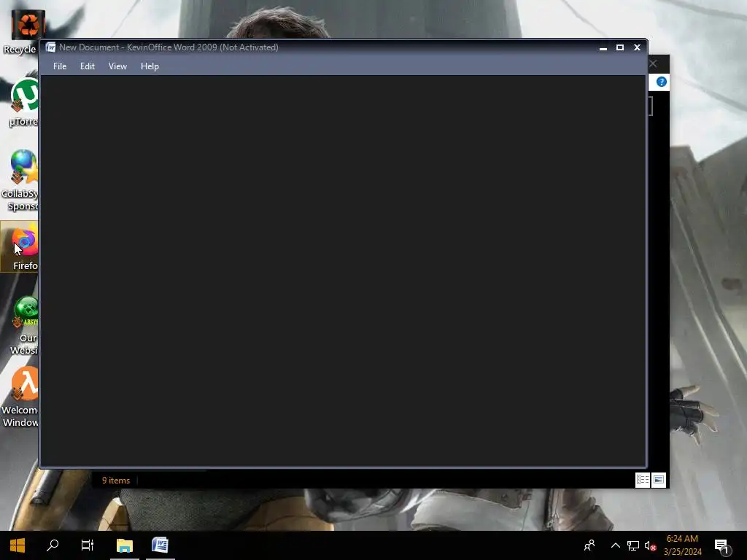Close the KevinOffice Word window
747x560 pixels.
(637, 47)
